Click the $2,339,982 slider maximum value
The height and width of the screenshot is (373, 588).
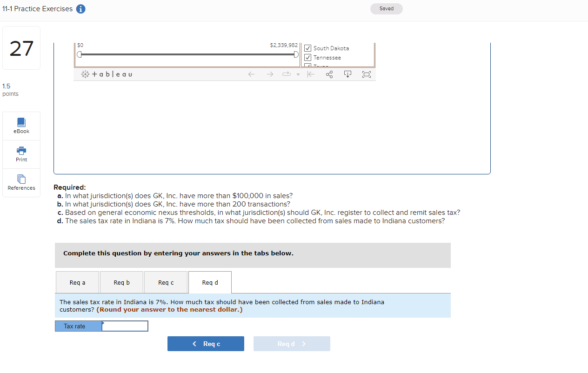(283, 45)
